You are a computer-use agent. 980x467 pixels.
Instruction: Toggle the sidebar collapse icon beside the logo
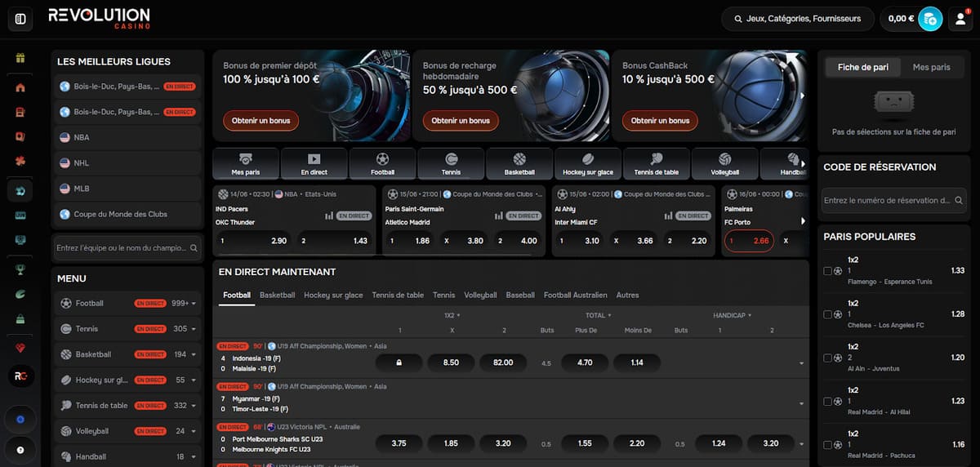pos(20,19)
